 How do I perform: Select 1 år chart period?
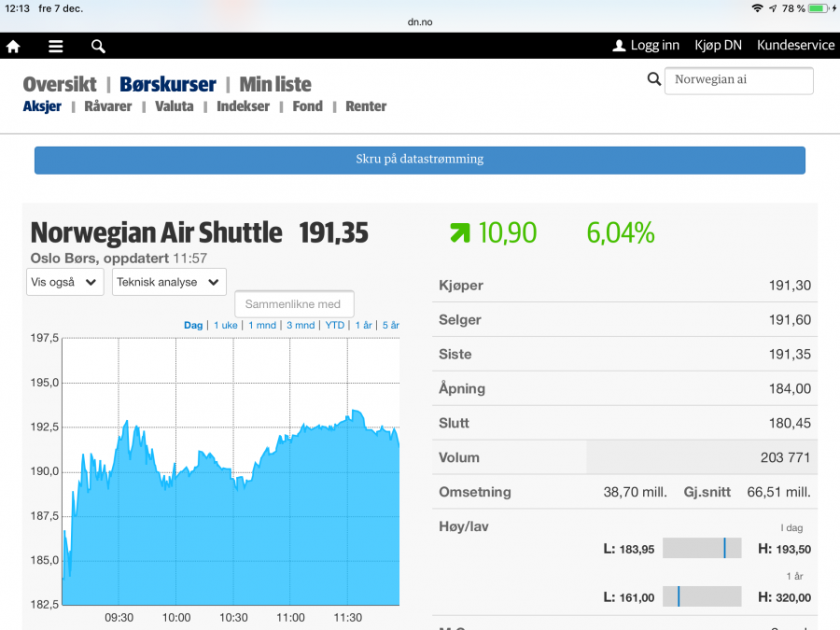tap(363, 325)
